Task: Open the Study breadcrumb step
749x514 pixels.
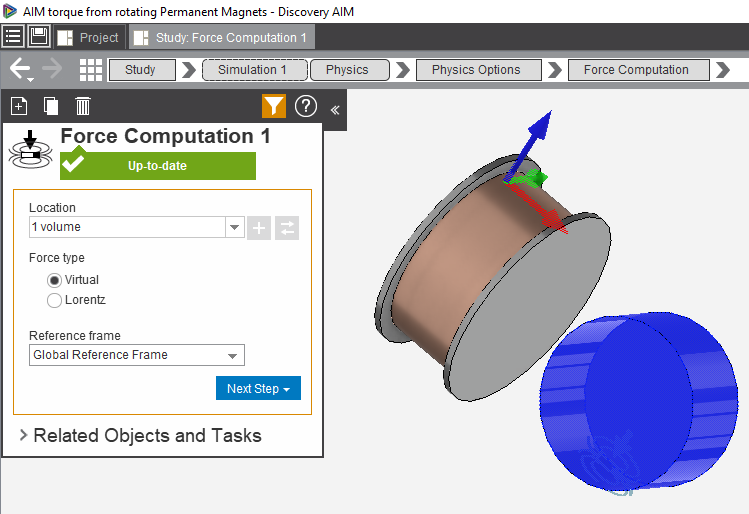Action: point(142,70)
